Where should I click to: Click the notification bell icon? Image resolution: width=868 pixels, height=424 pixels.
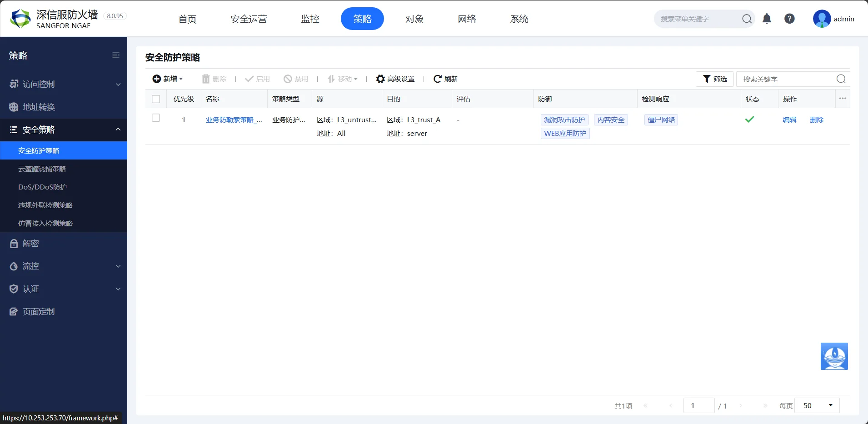[x=767, y=19]
